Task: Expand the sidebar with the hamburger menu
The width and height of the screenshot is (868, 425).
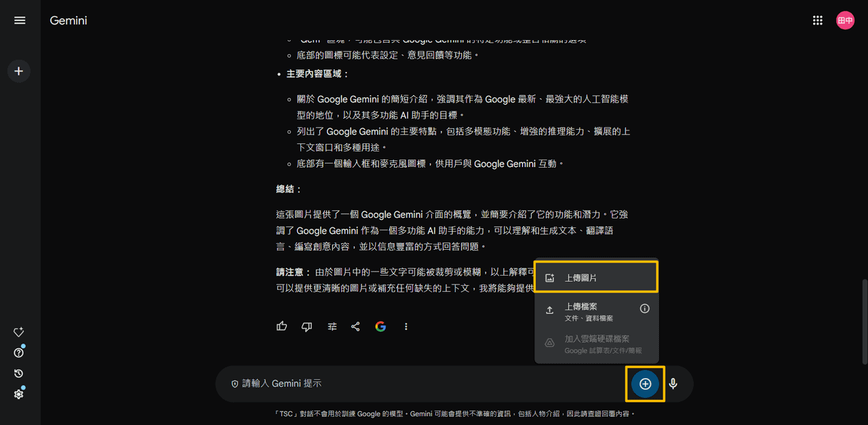Action: click(20, 20)
